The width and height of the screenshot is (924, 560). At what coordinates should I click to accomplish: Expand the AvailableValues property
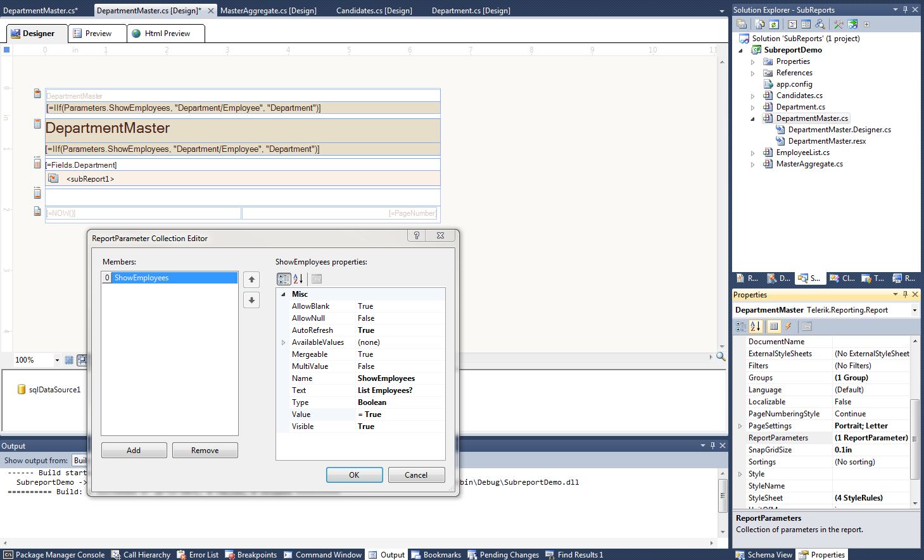284,342
